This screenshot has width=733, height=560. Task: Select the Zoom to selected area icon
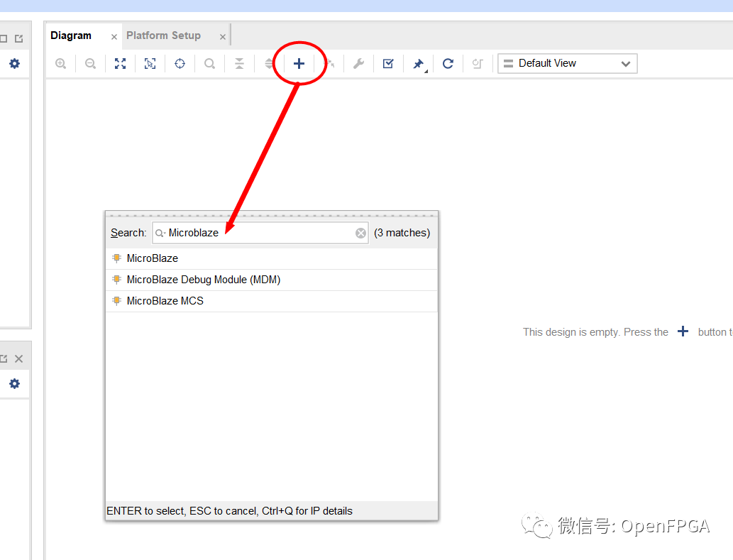150,64
